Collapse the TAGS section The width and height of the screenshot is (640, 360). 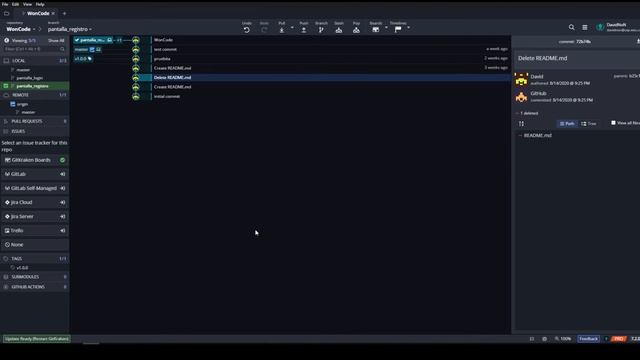tap(35, 258)
